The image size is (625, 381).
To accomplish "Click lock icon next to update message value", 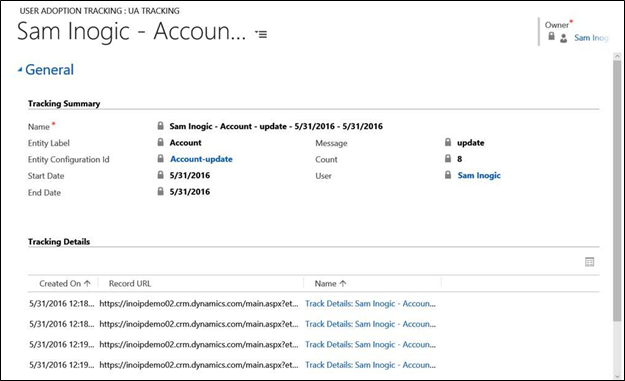I will [448, 142].
